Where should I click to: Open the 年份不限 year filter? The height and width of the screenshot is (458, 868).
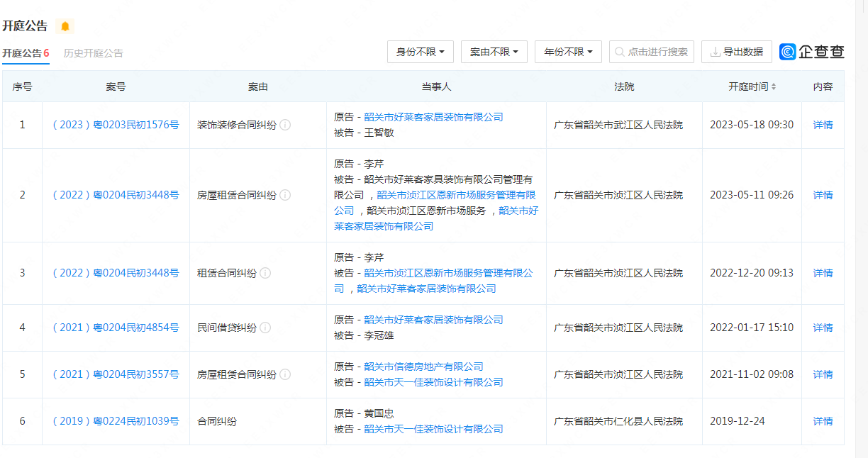568,52
